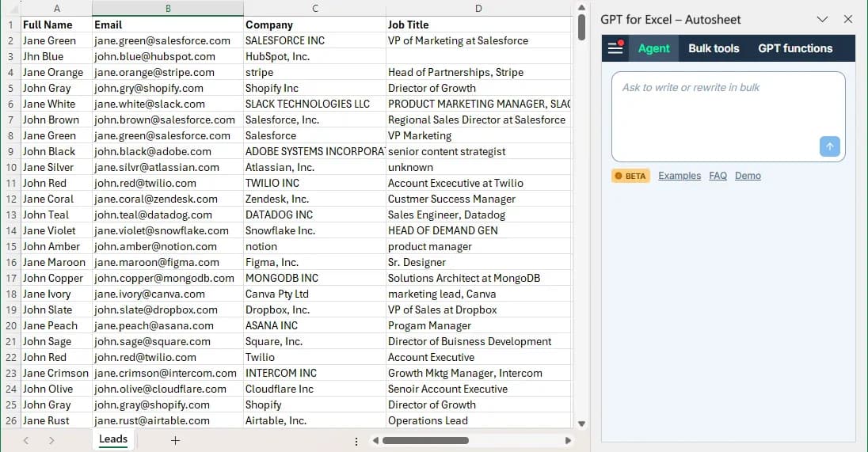The height and width of the screenshot is (452, 868).
Task: Select cell 'Senoir Account Executive'
Action: tap(478, 389)
